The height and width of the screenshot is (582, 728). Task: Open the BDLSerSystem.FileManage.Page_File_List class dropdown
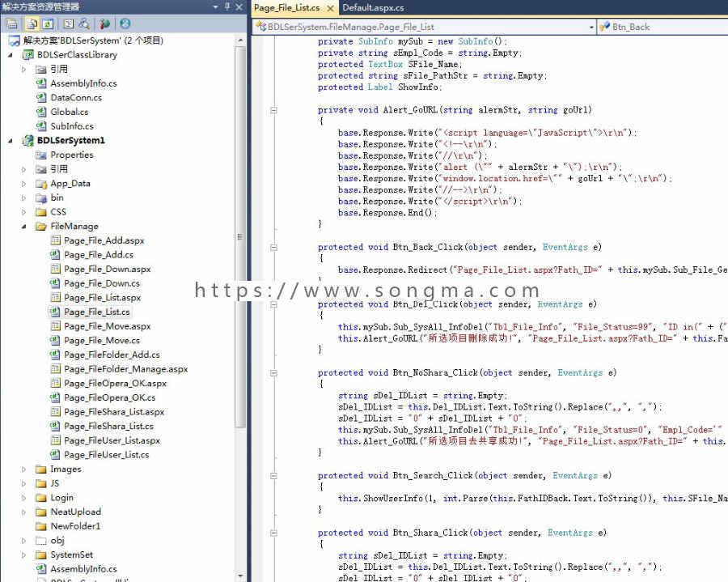[x=591, y=27]
